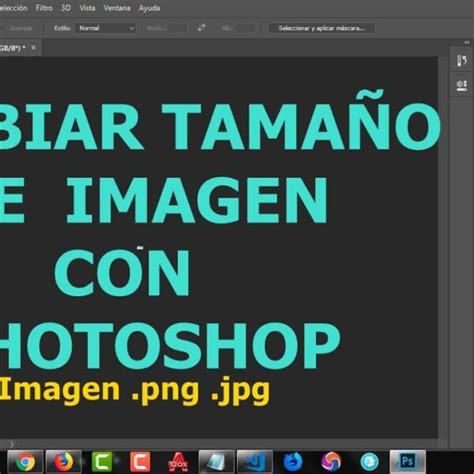Open the red AutoCAD icon in taskbar
This screenshot has width=474, height=474.
(178, 462)
